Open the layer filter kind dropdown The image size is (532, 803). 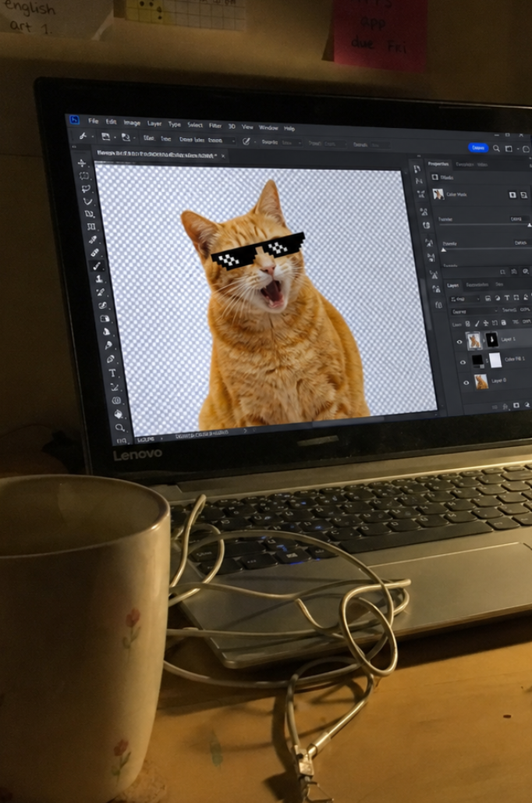click(465, 299)
